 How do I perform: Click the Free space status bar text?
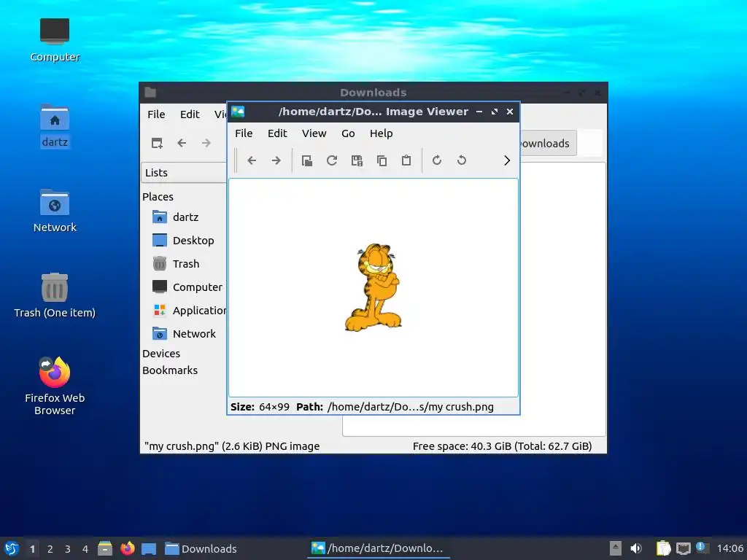pos(502,446)
